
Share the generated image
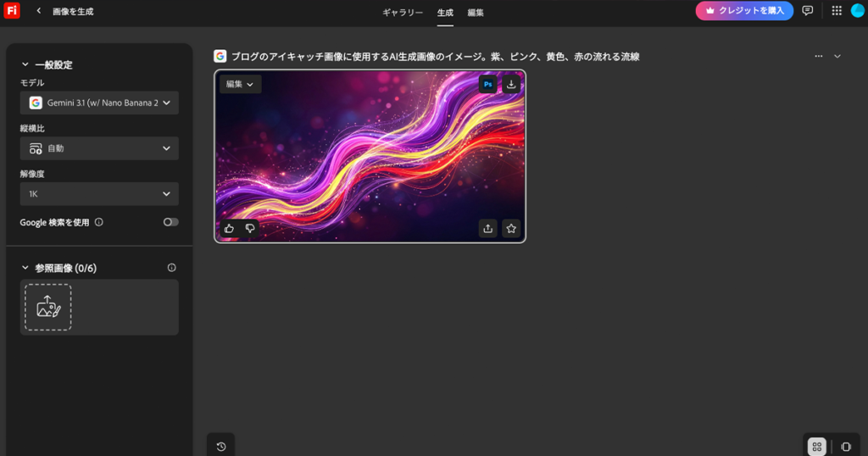point(487,228)
